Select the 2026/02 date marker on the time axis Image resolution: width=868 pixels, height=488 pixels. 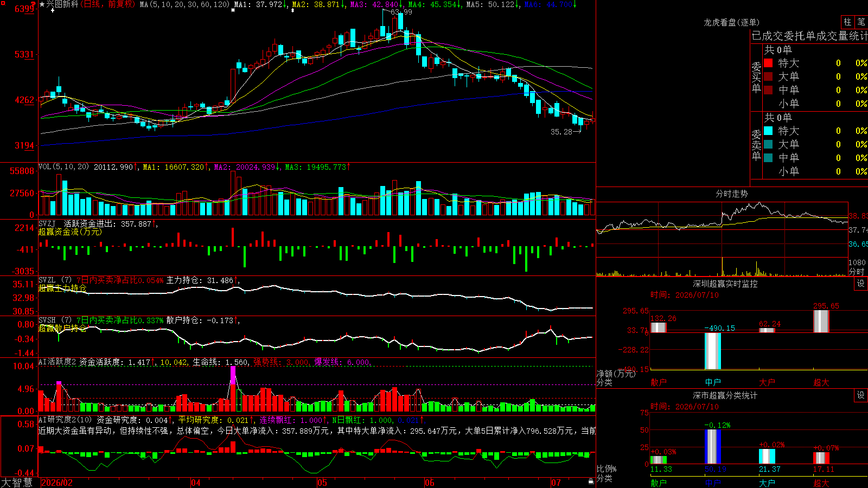(57, 483)
